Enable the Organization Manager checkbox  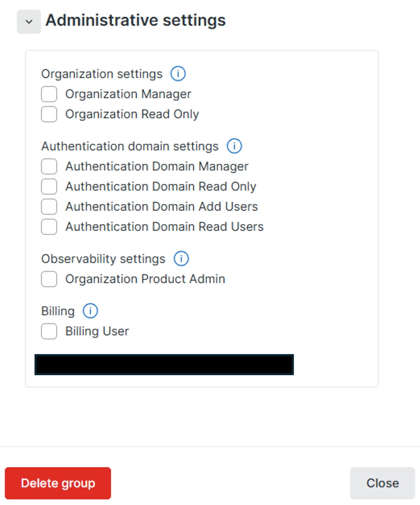pyautogui.click(x=49, y=94)
